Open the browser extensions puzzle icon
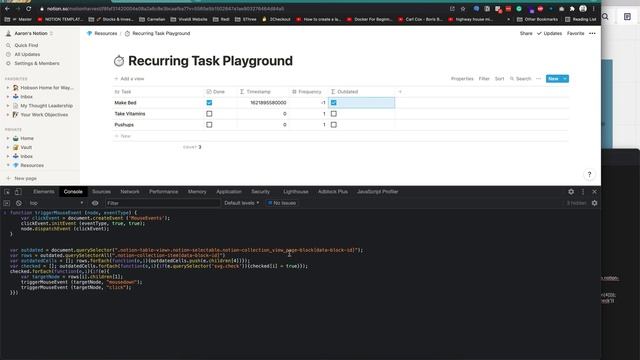 pos(572,9)
